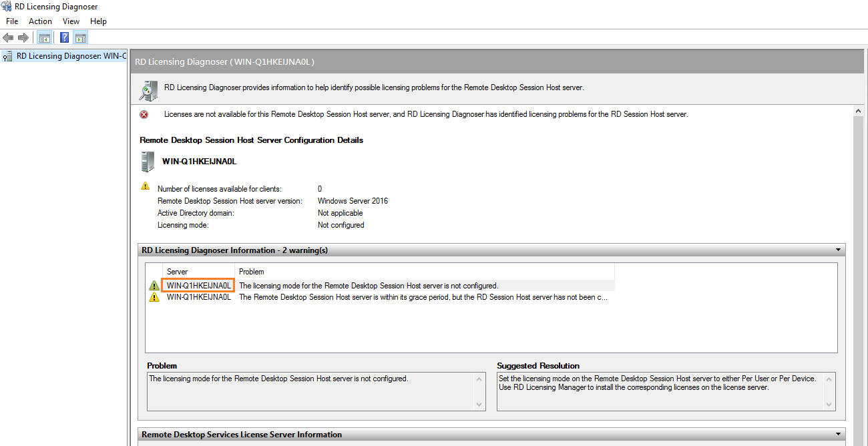Screen dimensions: 868x446
Task: Click the Number of licenses available for clients label
Action: pyautogui.click(x=220, y=189)
